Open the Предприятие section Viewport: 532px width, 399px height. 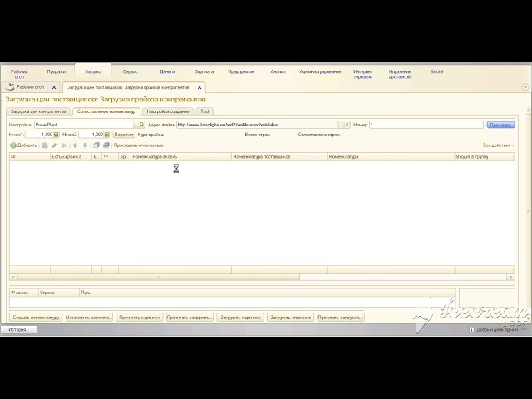click(x=241, y=72)
